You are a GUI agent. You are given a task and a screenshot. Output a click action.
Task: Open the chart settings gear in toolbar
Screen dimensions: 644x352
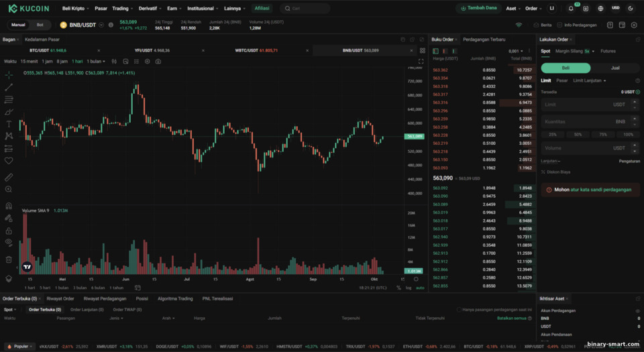click(x=147, y=62)
